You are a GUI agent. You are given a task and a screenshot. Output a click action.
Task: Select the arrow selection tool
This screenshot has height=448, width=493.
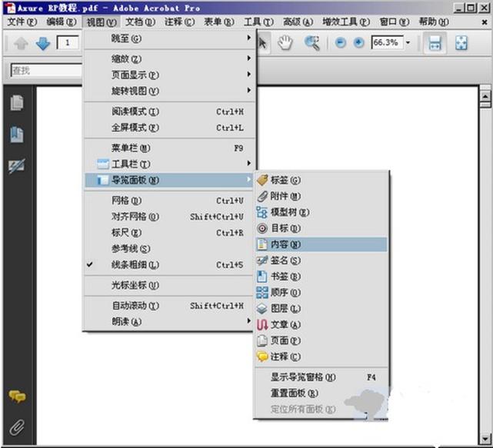pyautogui.click(x=262, y=43)
